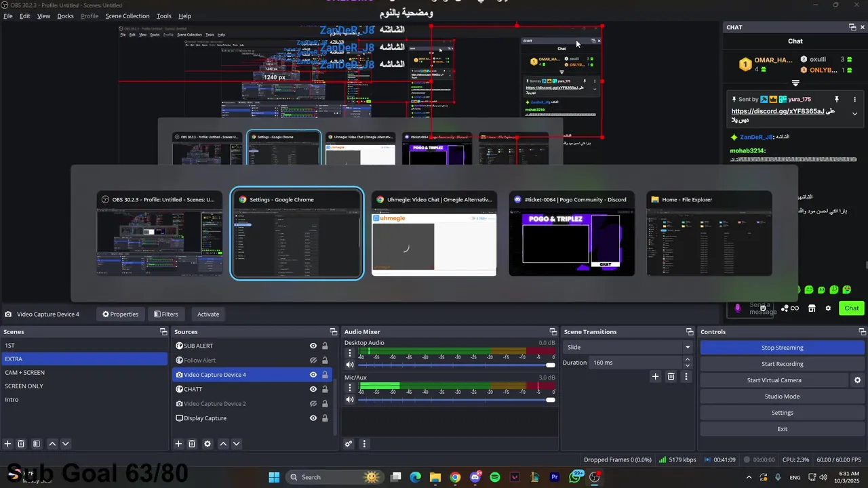Decrease transition duration with down arrow
868x488 pixels.
click(688, 365)
